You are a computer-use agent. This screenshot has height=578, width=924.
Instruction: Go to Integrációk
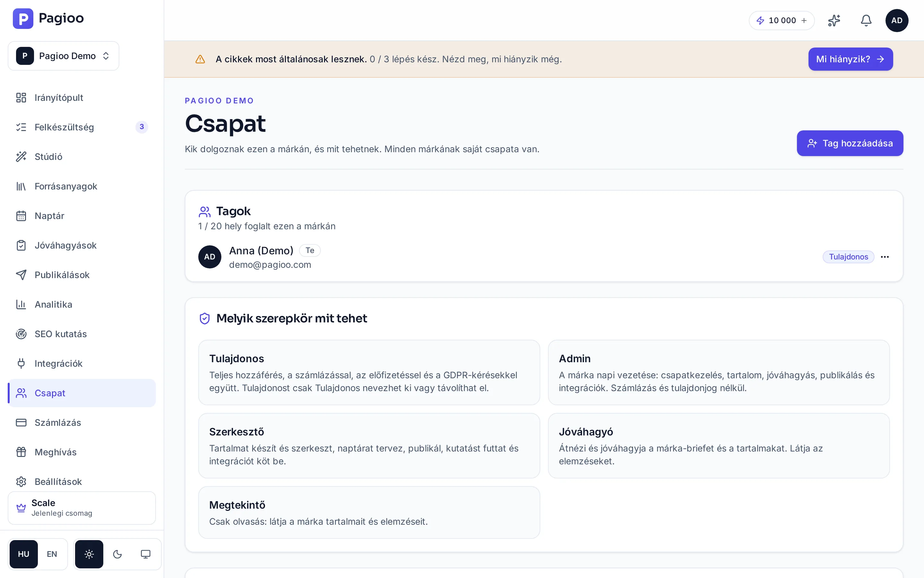82,363
